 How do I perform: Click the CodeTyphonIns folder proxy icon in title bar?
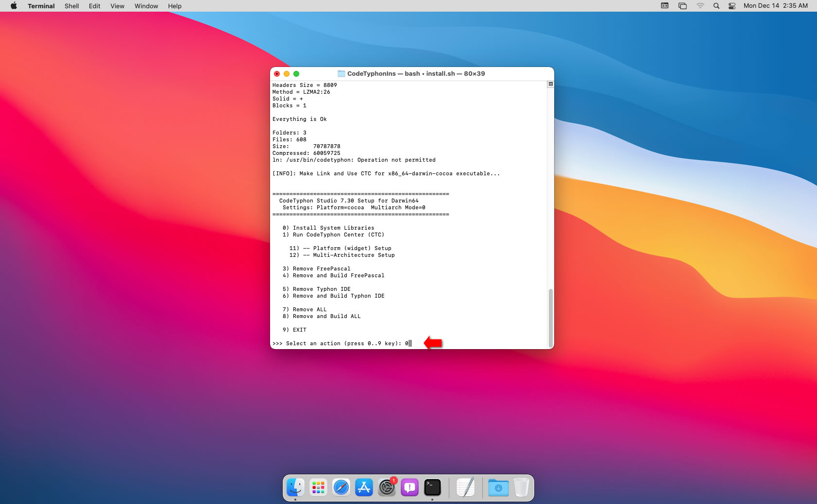pos(341,74)
